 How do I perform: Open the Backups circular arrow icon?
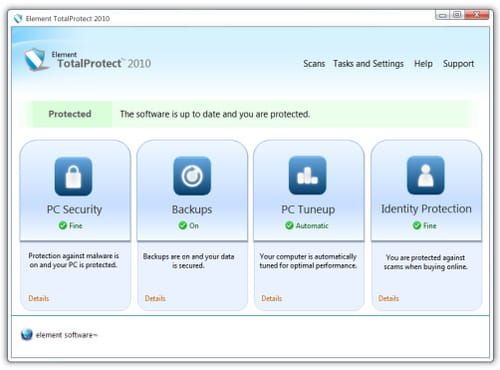click(x=192, y=176)
